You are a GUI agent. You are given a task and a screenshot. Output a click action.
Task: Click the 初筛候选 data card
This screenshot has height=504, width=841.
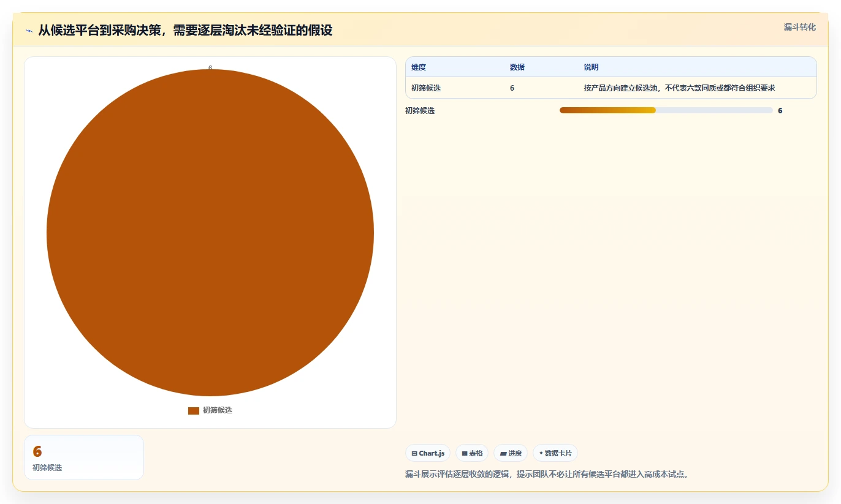(84, 457)
